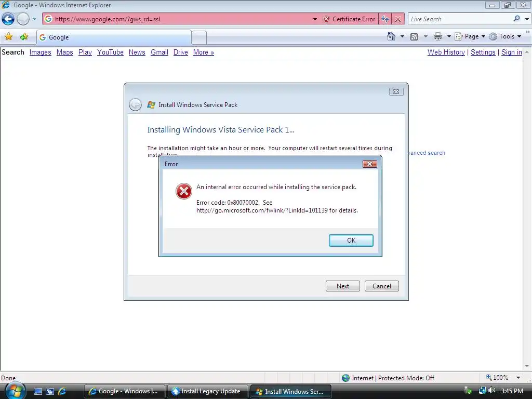Click the IE Forward navigation button
Image resolution: width=532 pixels, height=399 pixels.
pos(23,19)
